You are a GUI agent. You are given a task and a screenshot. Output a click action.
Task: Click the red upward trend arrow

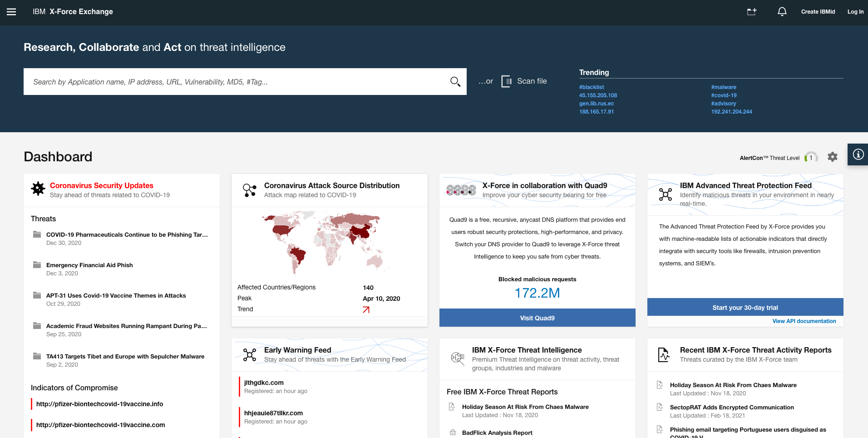pos(366,309)
